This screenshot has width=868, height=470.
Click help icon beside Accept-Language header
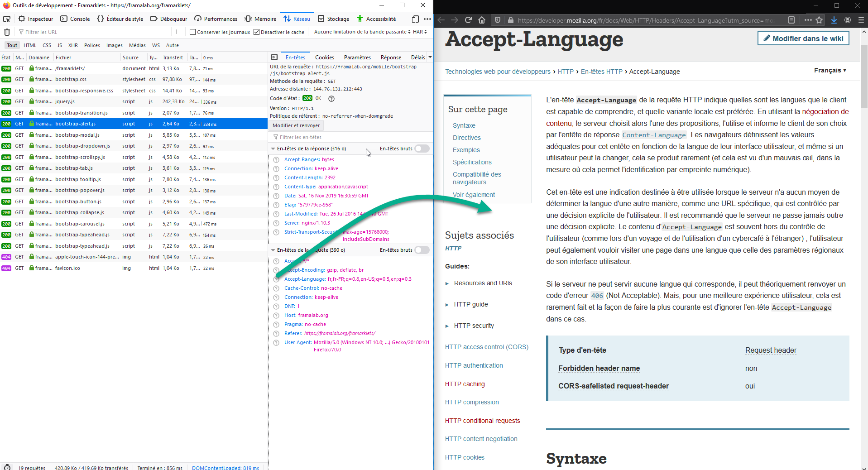(x=276, y=279)
